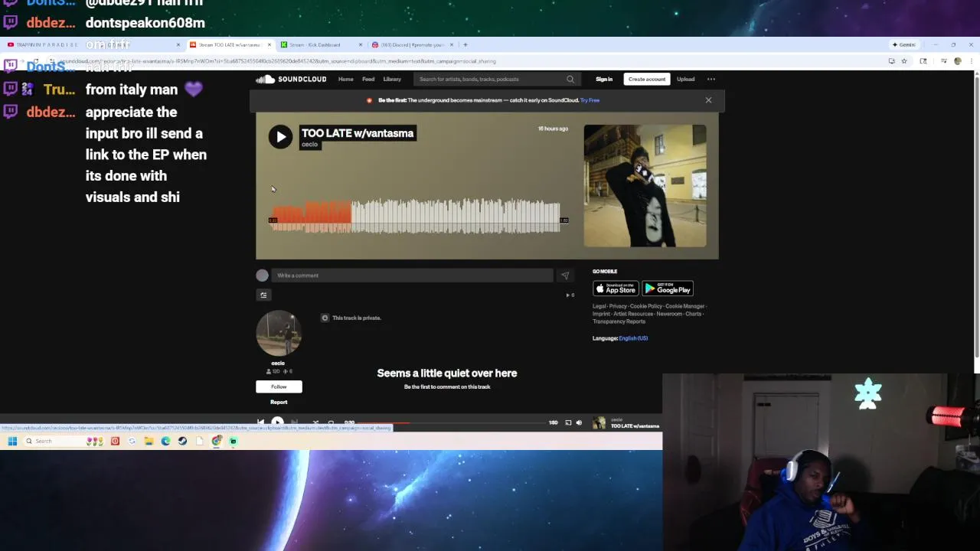Play the TOO LATE w/vantasma track
The image size is (980, 551).
tap(280, 137)
